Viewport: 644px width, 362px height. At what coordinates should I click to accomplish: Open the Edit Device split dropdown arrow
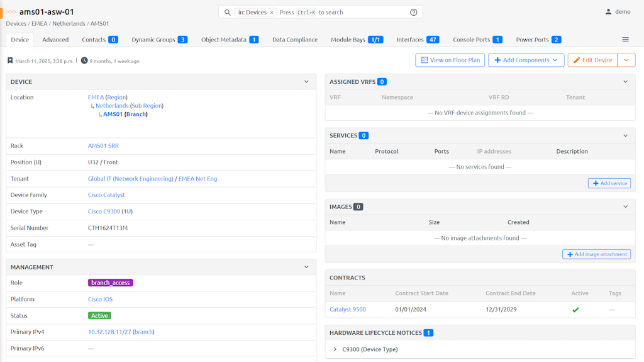coord(626,60)
